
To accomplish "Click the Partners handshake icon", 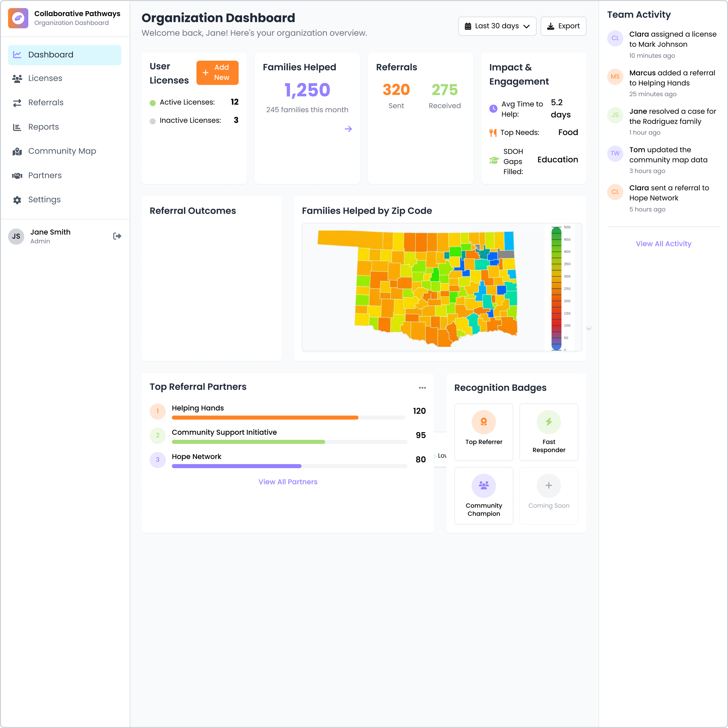I will pyautogui.click(x=17, y=176).
